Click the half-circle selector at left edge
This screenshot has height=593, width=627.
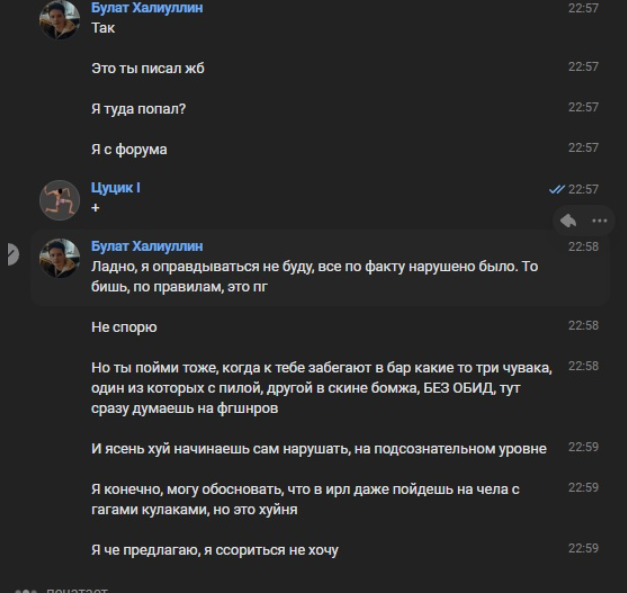click(x=11, y=254)
